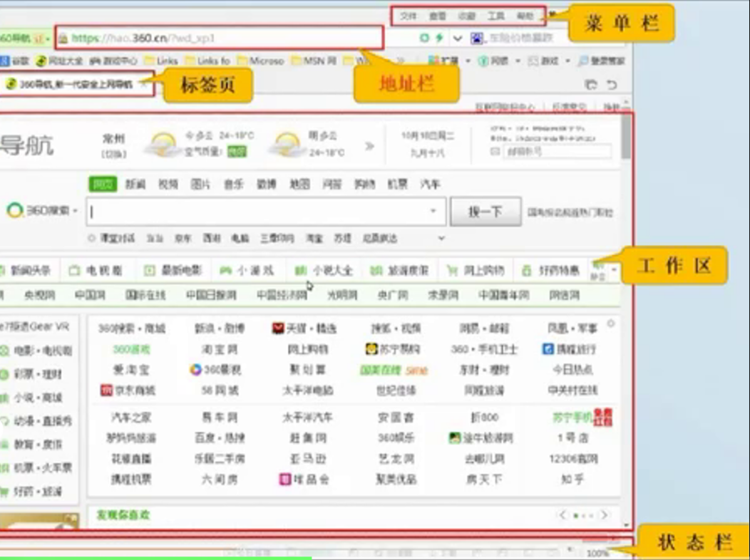Close the 360导航 browser tab
The image size is (750, 560).
point(143,85)
